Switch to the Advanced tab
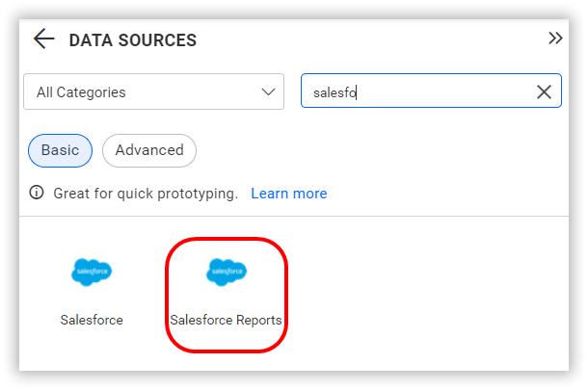 click(x=149, y=150)
